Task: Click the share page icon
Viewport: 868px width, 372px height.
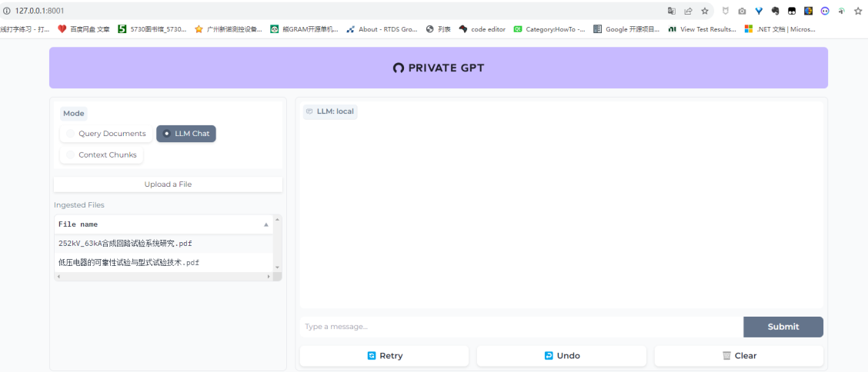Action: (688, 11)
